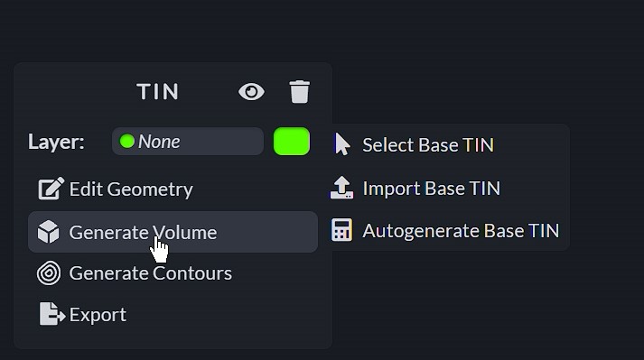This screenshot has width=644, height=360.
Task: Click the upload icon for Import Base TIN
Action: click(x=341, y=188)
